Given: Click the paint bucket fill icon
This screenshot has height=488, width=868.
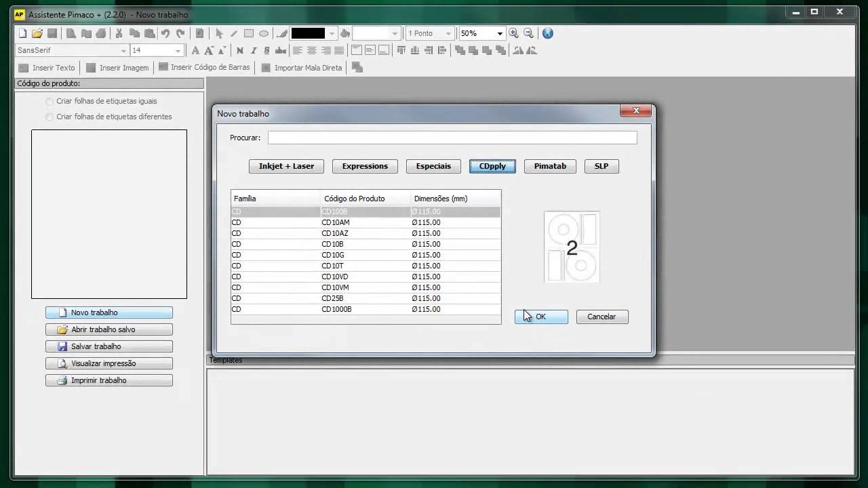Looking at the screenshot, I should click(x=345, y=33).
